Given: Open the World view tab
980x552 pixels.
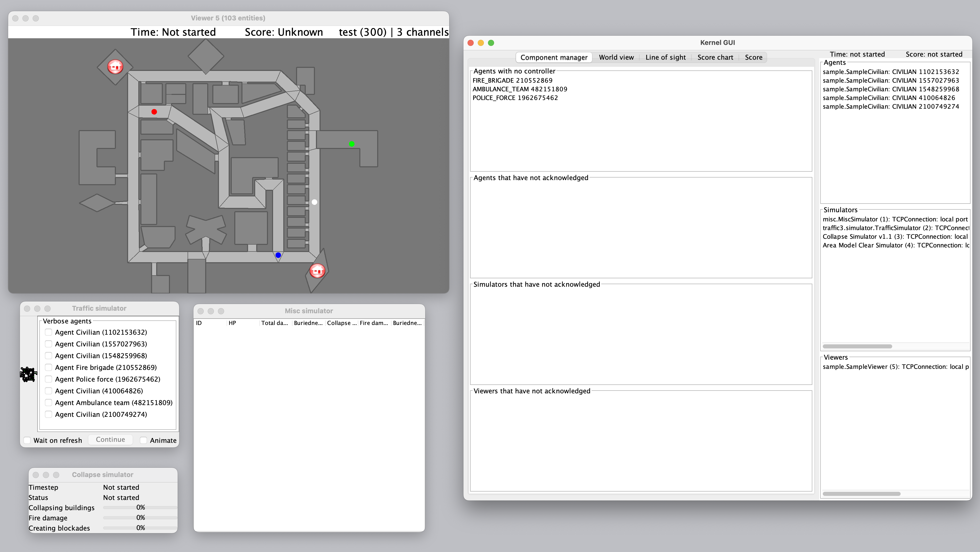Looking at the screenshot, I should [616, 57].
